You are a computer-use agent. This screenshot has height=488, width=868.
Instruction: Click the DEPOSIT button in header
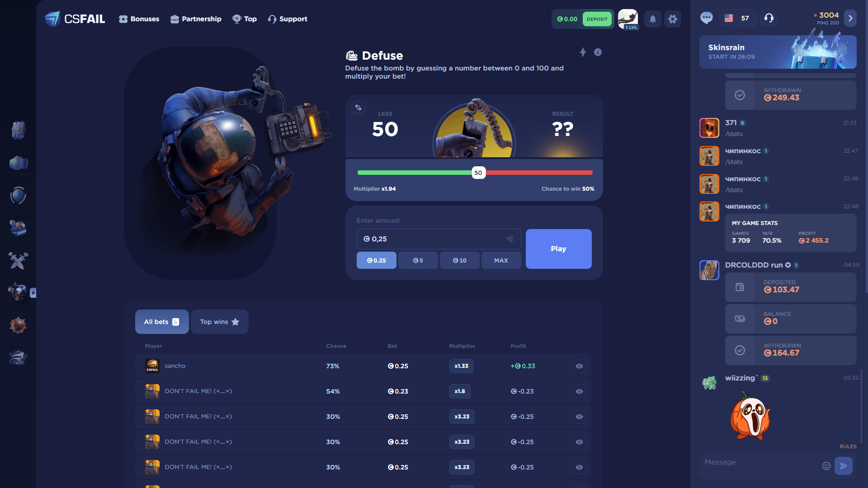[x=596, y=19]
